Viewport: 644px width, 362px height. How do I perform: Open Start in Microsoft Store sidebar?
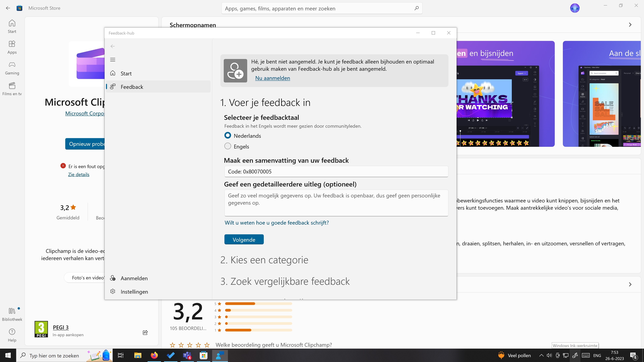point(12,26)
